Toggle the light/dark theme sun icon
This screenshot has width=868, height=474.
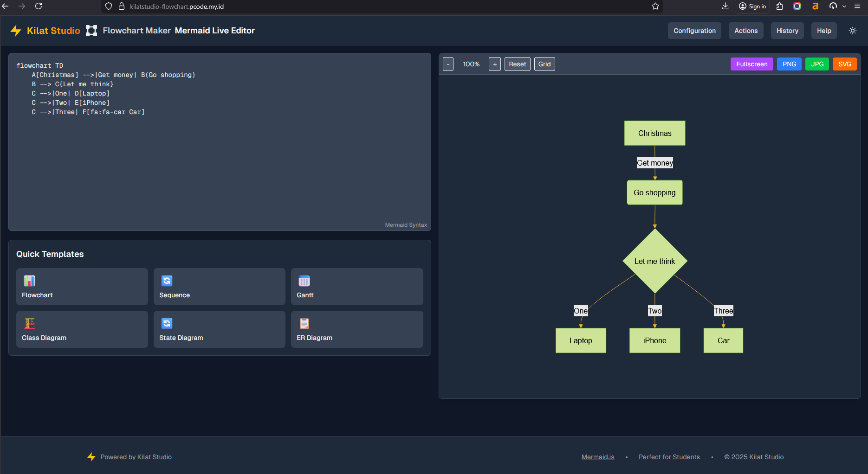[x=852, y=30]
